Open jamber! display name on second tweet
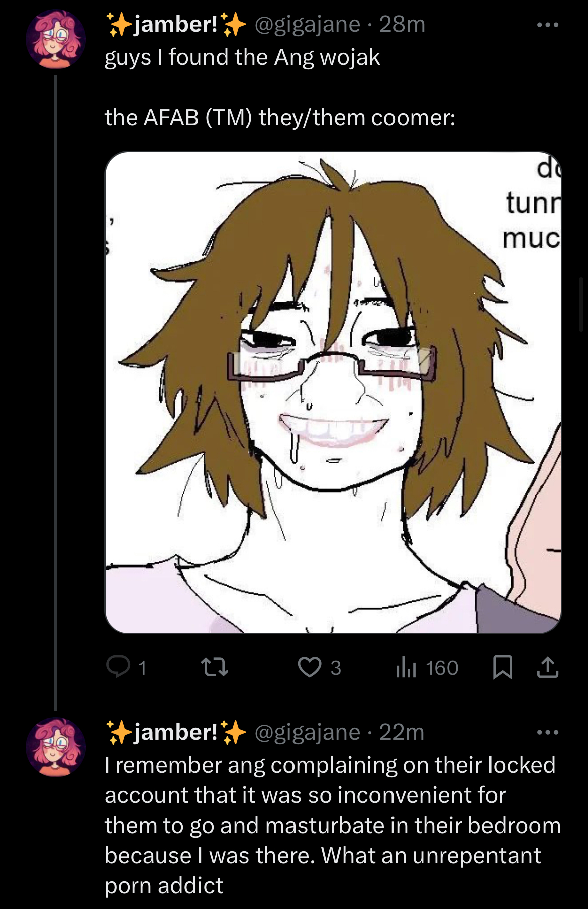 (176, 732)
